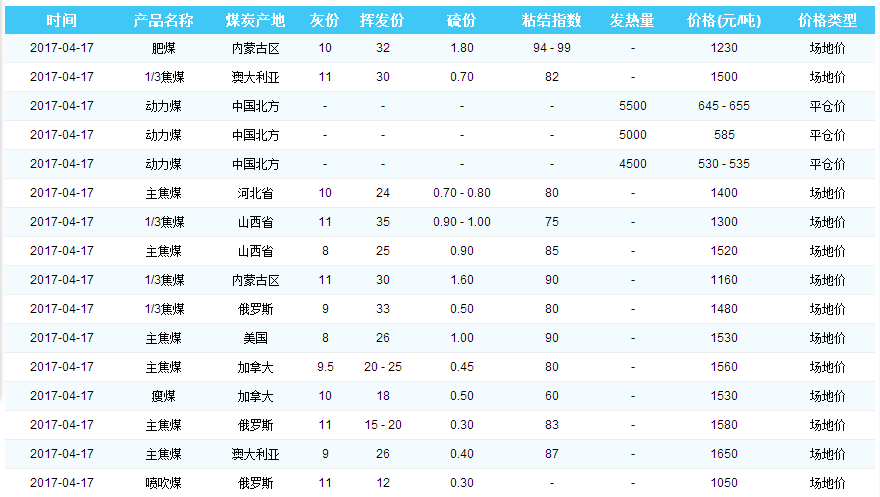
Task: Select the 5000 heat value cell
Action: click(x=632, y=135)
